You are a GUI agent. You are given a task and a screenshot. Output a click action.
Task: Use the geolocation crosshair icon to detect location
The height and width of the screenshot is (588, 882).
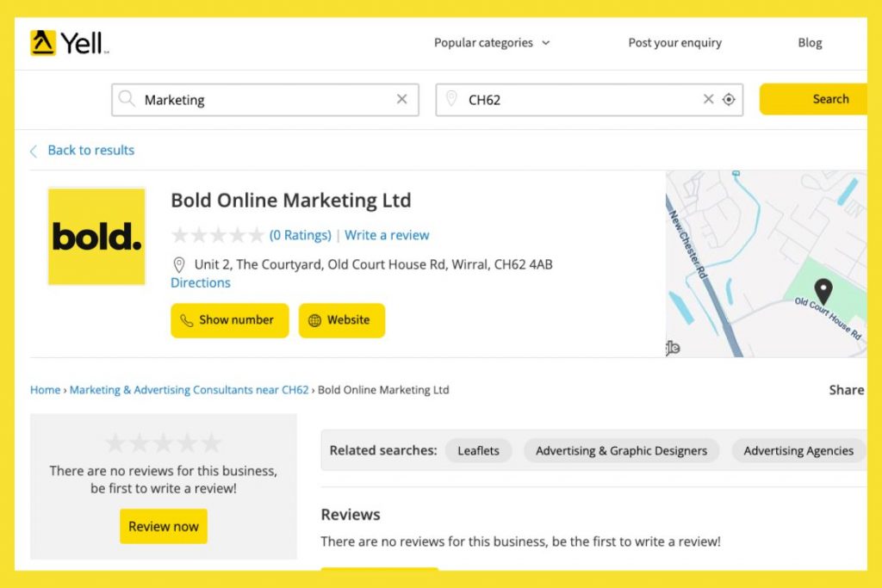tap(730, 99)
